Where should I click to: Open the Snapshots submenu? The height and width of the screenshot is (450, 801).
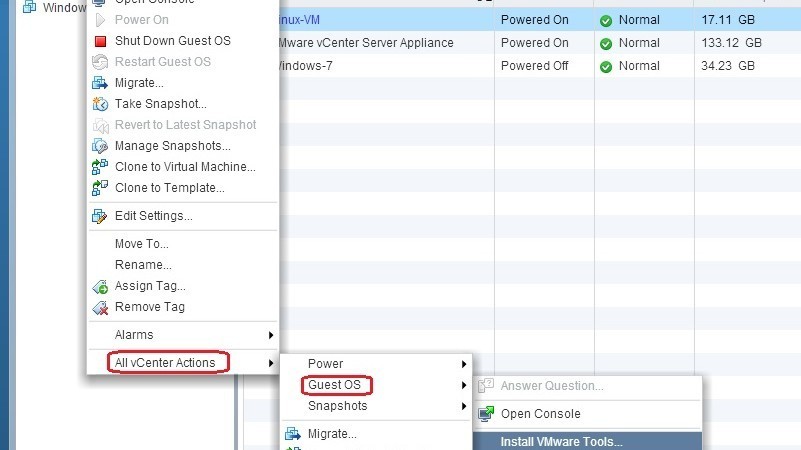click(x=338, y=406)
